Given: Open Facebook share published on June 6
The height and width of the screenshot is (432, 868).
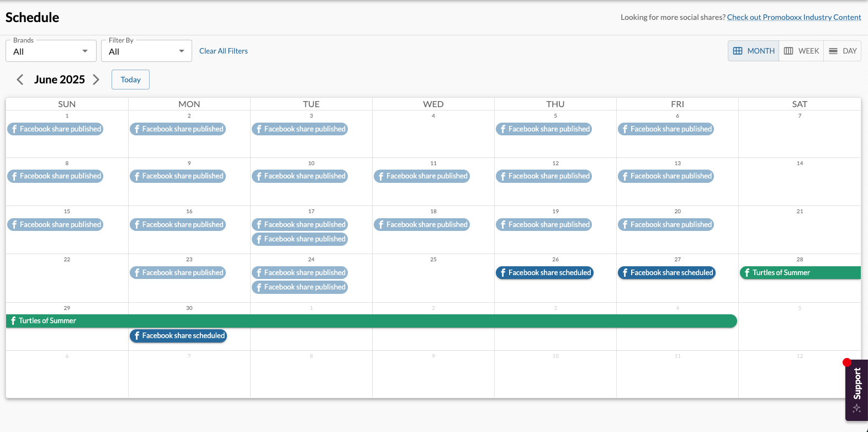Looking at the screenshot, I should tap(666, 129).
